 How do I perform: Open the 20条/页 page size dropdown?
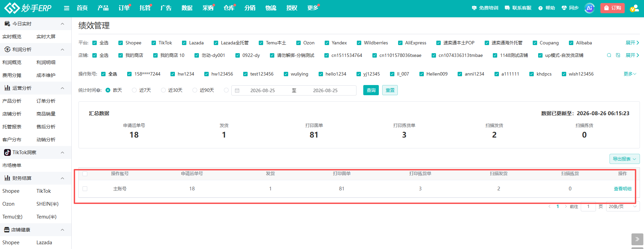pyautogui.click(x=623, y=206)
